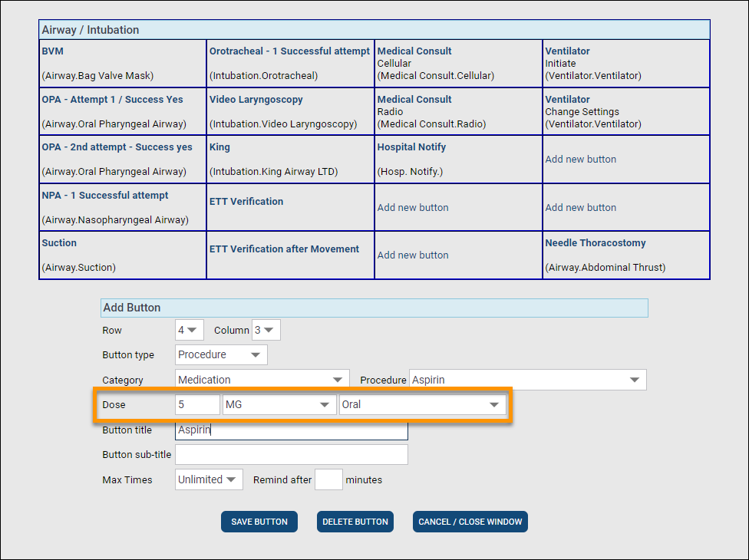Click Add new button beside ETT Verification

click(413, 208)
